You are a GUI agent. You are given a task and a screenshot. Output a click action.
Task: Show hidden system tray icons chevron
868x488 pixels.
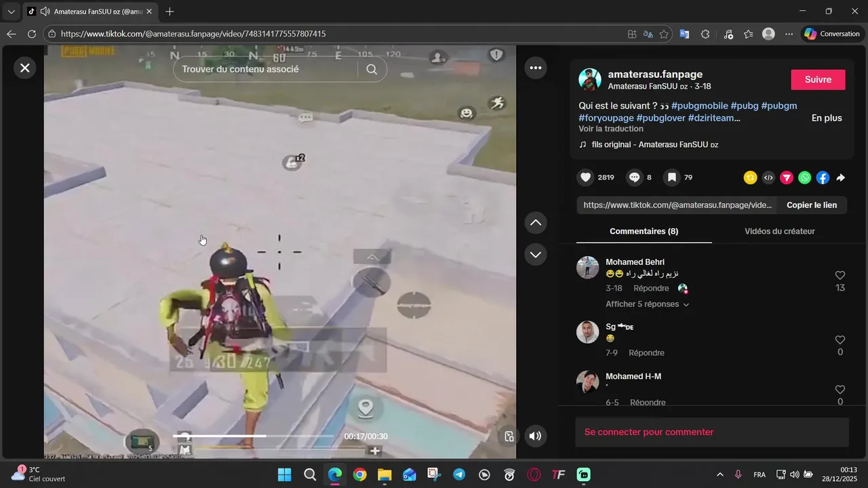(719, 474)
